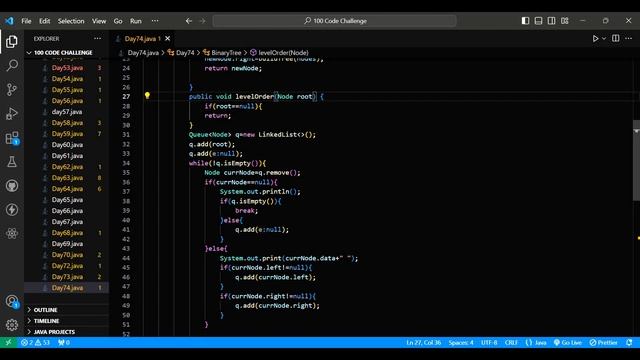Open Explorer views and more actions ellipsis
The height and width of the screenshot is (360, 640).
tap(97, 38)
